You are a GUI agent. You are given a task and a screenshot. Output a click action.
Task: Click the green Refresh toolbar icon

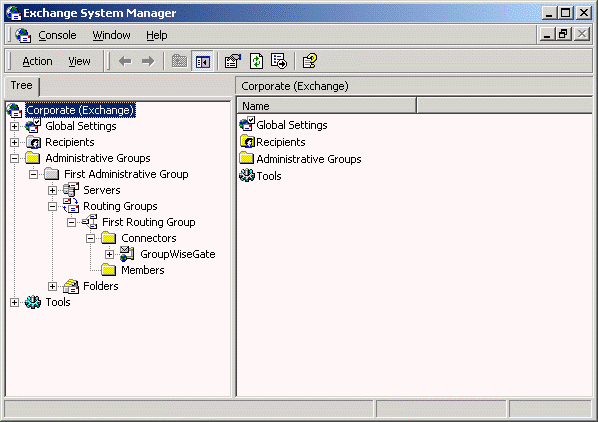coord(256,61)
